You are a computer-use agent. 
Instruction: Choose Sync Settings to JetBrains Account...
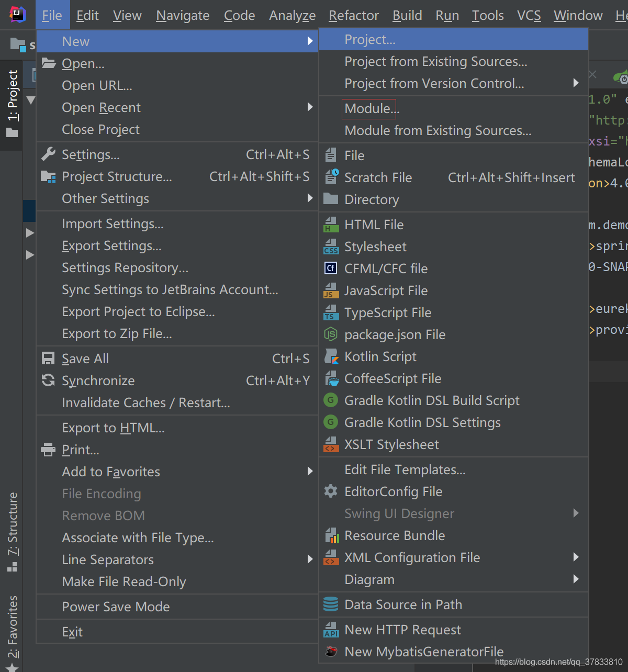177,289
